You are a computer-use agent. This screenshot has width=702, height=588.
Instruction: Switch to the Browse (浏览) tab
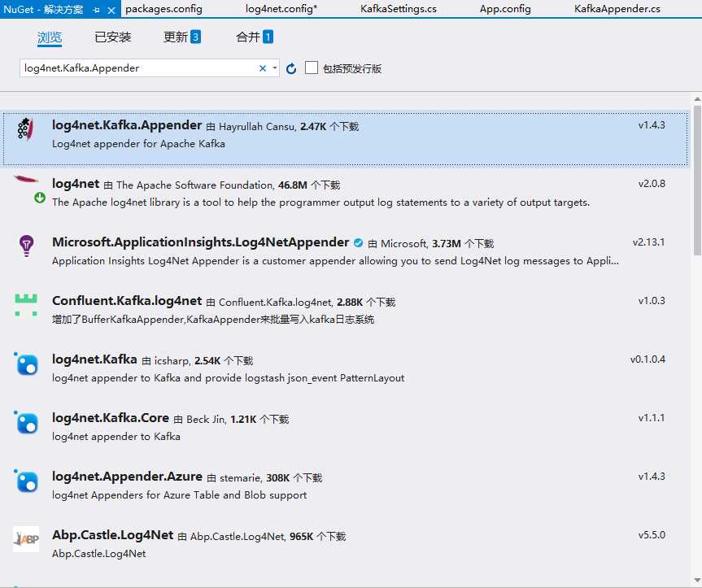click(x=50, y=37)
